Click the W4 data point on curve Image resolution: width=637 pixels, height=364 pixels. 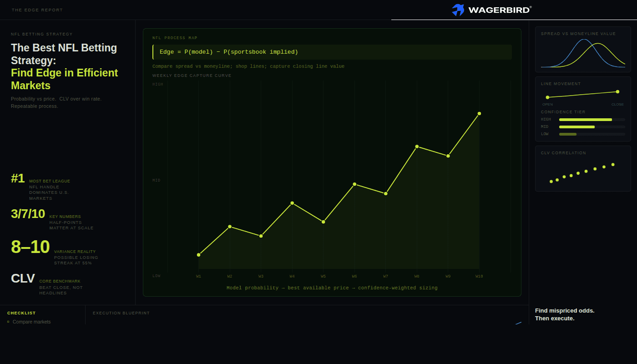(292, 203)
